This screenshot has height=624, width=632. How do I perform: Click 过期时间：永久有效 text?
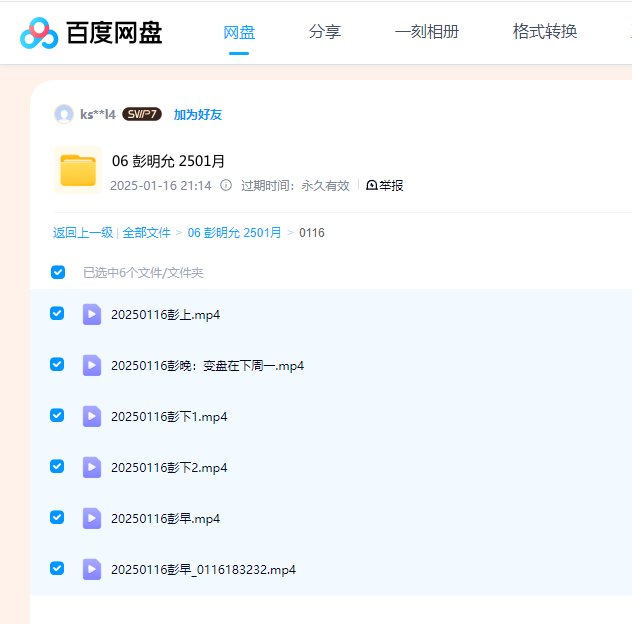pos(295,185)
